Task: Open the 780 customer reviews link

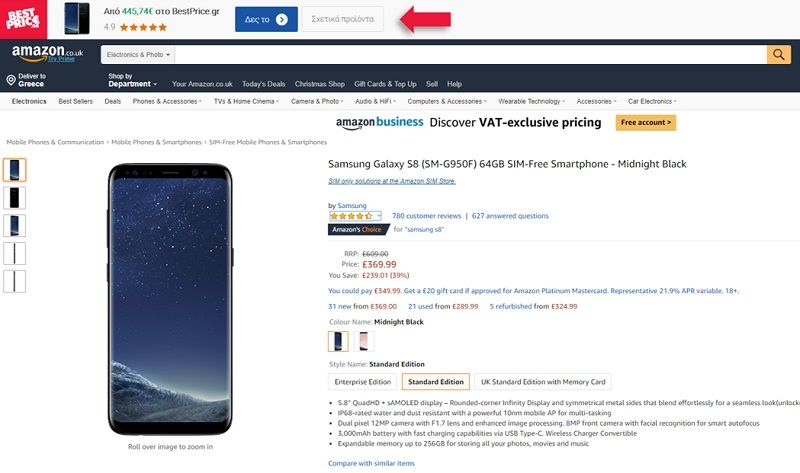Action: (x=426, y=216)
